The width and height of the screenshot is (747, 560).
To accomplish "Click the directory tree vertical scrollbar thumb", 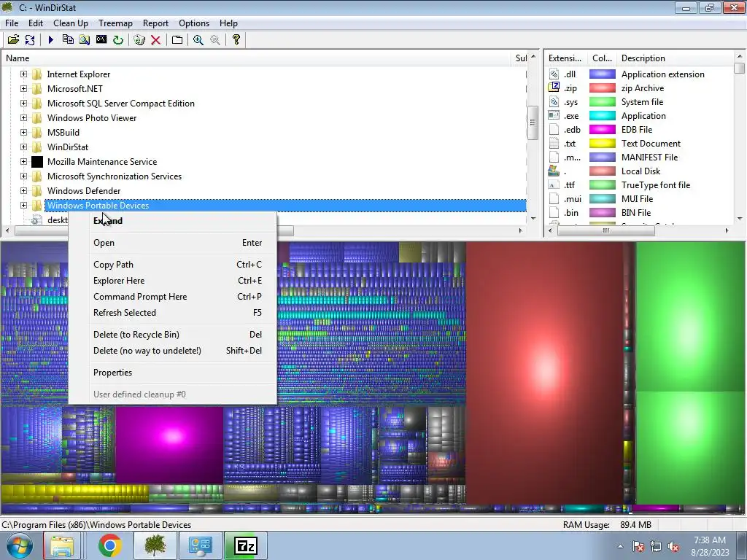I will tap(533, 122).
